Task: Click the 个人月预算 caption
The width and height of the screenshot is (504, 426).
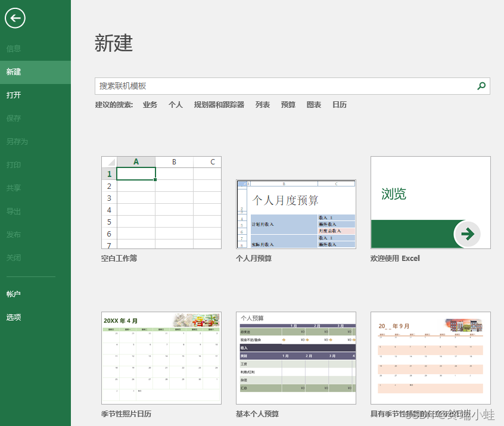Action: [x=254, y=259]
